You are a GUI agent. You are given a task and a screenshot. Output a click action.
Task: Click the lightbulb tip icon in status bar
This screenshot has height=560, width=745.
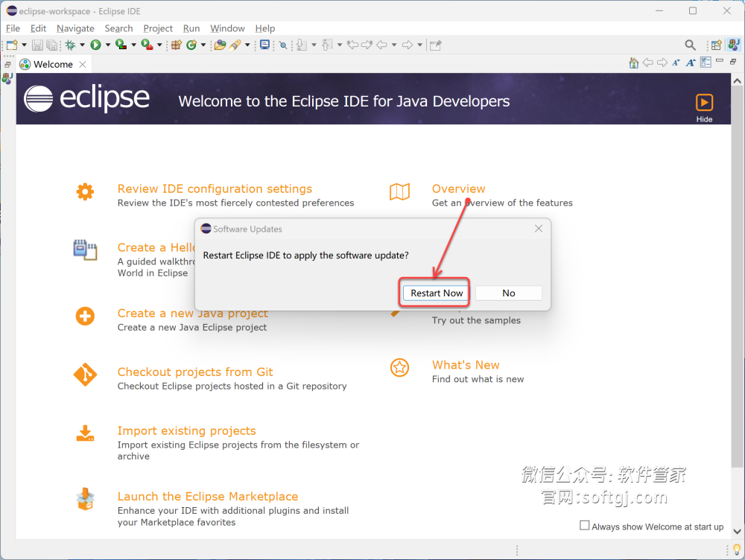(737, 550)
